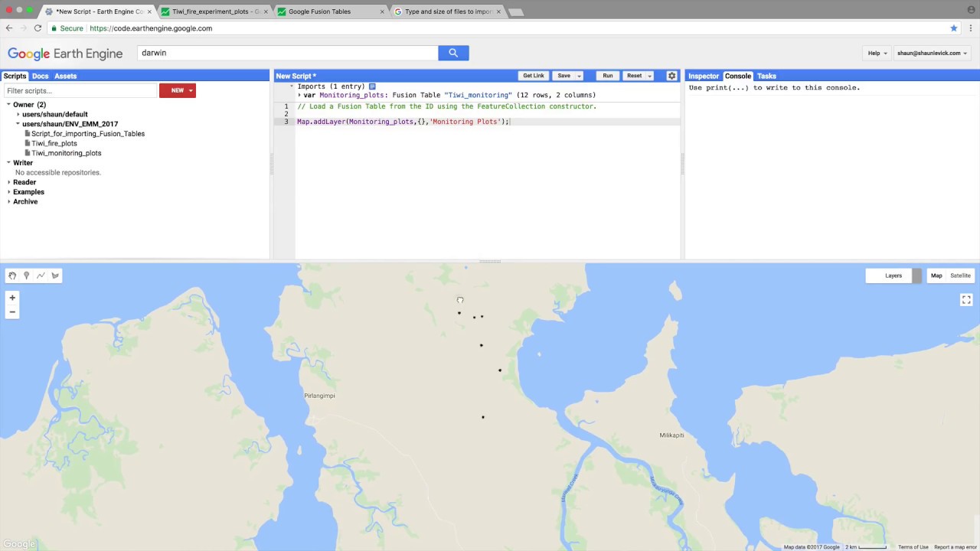This screenshot has width=980, height=551.
Task: Click the Get Link button
Action: click(534, 76)
